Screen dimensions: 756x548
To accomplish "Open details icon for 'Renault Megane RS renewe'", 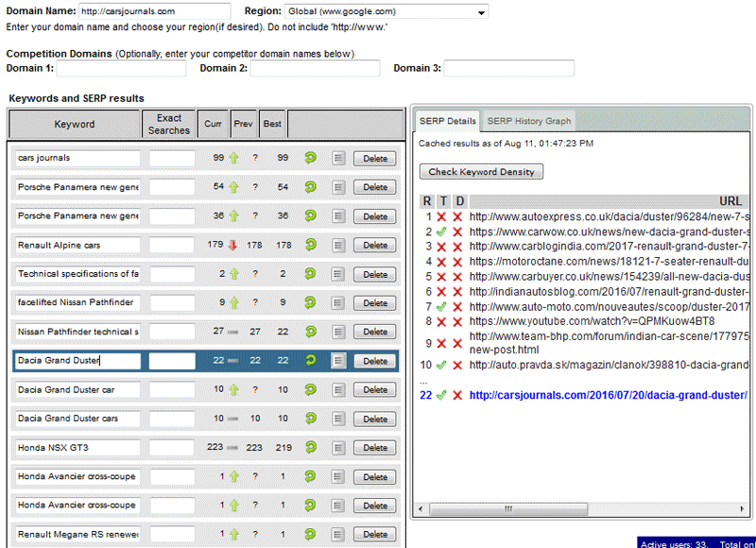I will (338, 534).
